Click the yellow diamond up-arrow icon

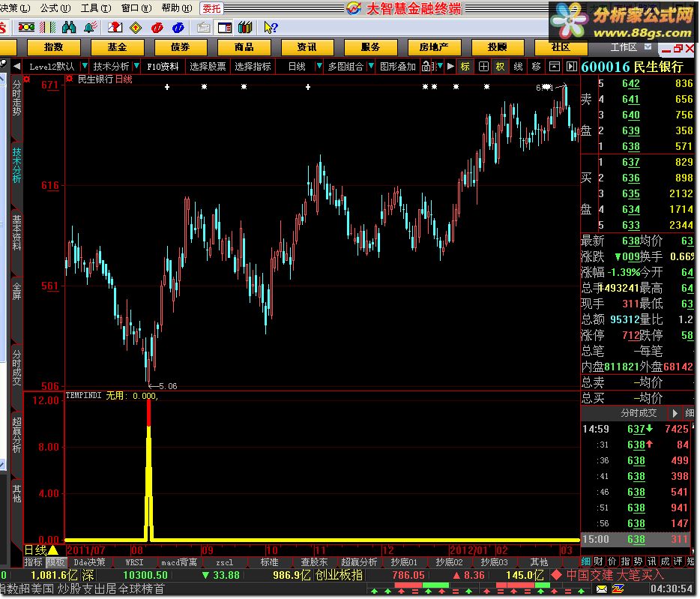(x=136, y=28)
